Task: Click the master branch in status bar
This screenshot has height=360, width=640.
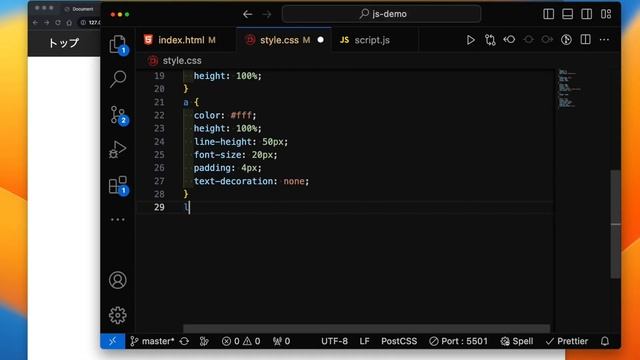Action: (152, 341)
